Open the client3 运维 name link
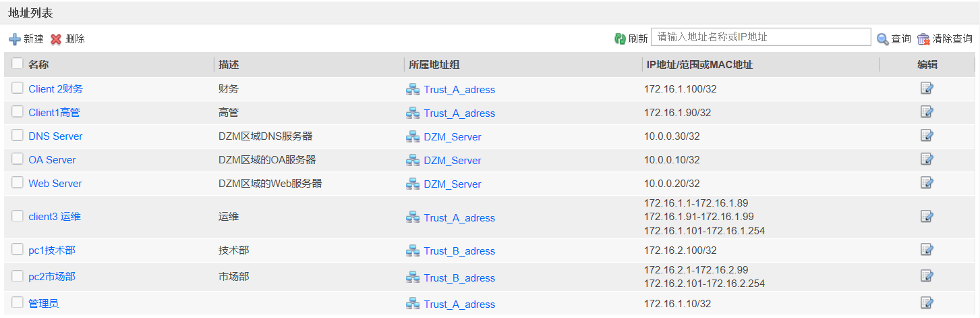Image resolution: width=980 pixels, height=318 pixels. point(55,217)
